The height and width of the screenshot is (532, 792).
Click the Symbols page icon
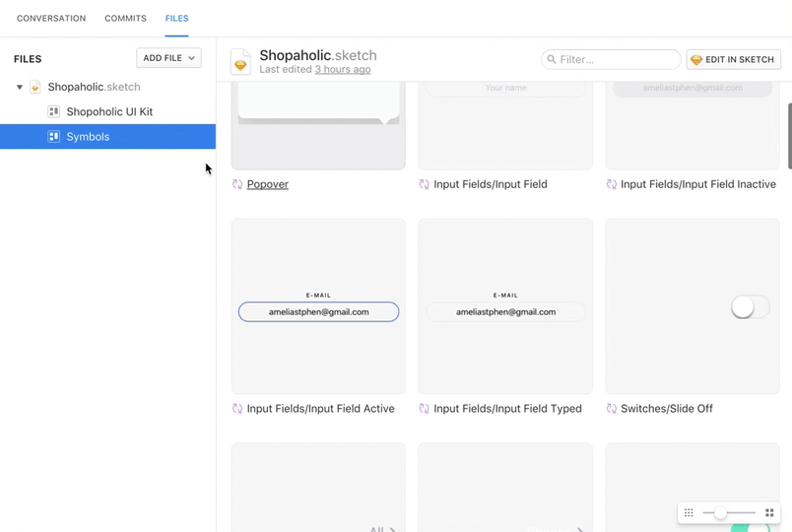tap(53, 136)
